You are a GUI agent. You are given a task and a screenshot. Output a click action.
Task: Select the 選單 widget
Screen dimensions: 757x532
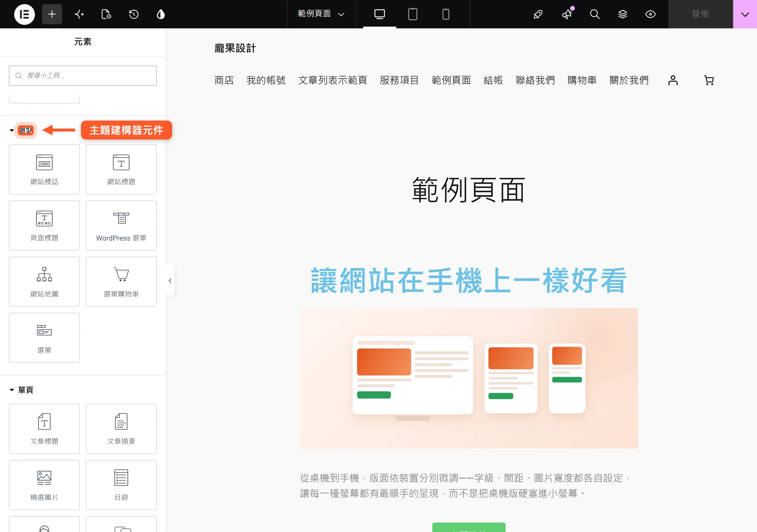[x=44, y=338]
